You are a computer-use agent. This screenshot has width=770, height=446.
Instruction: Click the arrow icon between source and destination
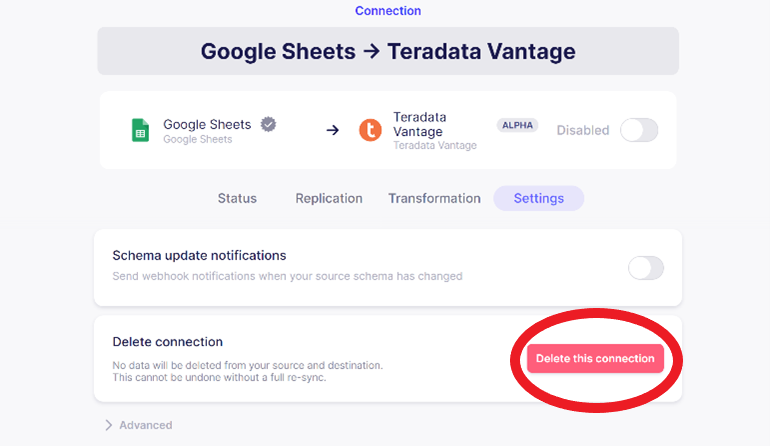332,130
